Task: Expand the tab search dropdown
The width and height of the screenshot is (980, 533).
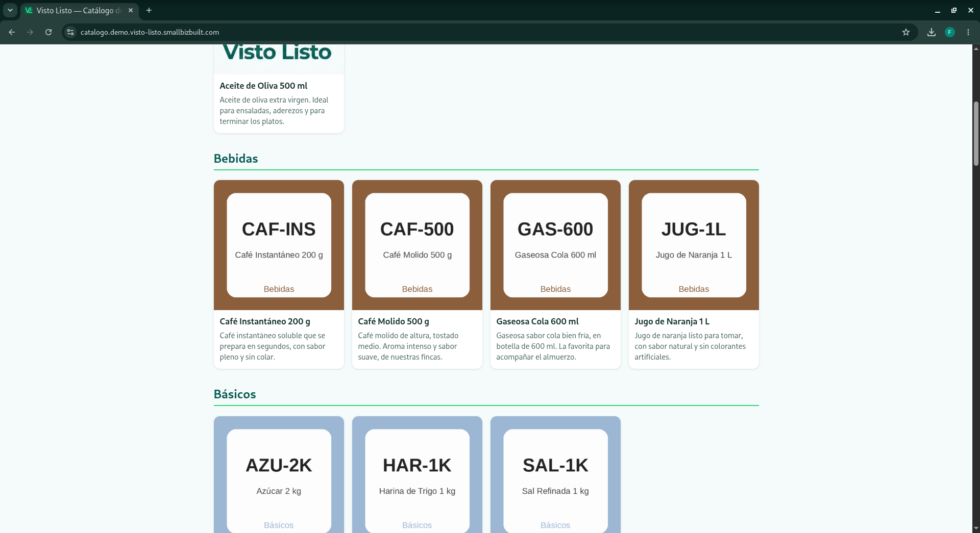Action: tap(10, 10)
